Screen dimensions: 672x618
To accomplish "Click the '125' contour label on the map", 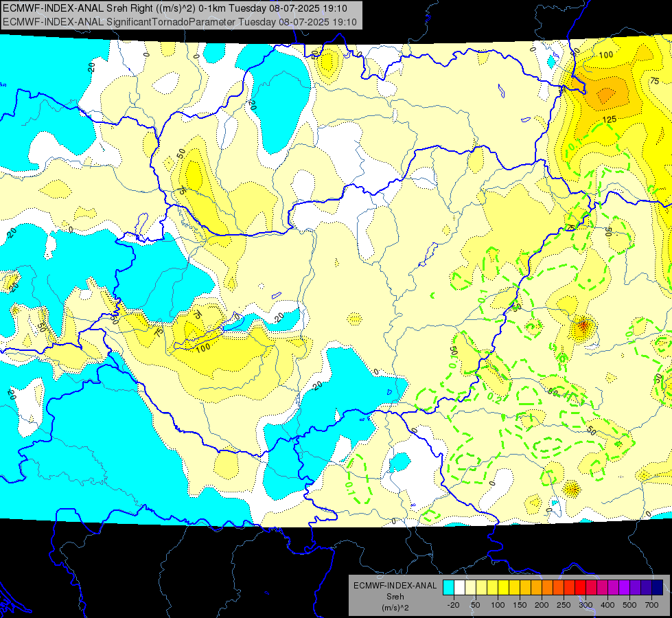I will click(x=609, y=119).
